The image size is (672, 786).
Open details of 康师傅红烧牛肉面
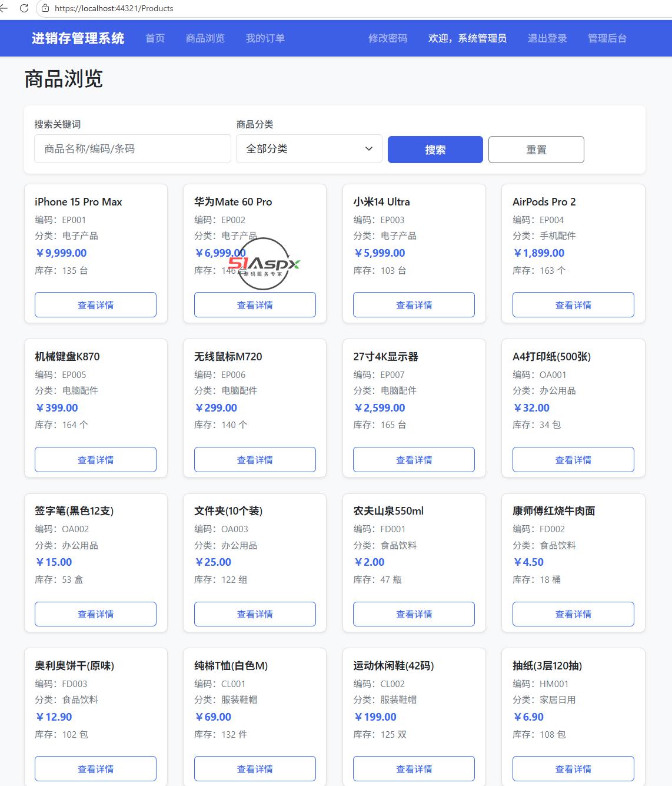574,614
